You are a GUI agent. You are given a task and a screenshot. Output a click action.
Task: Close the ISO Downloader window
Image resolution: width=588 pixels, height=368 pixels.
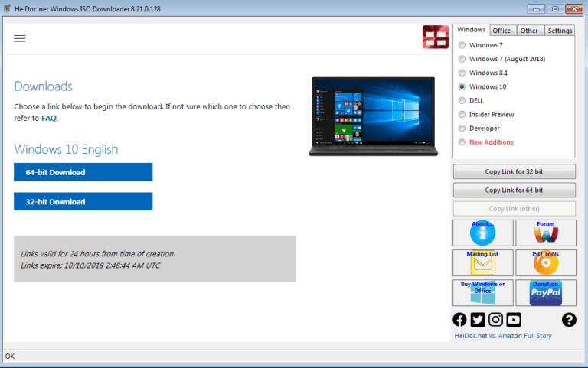(x=574, y=8)
